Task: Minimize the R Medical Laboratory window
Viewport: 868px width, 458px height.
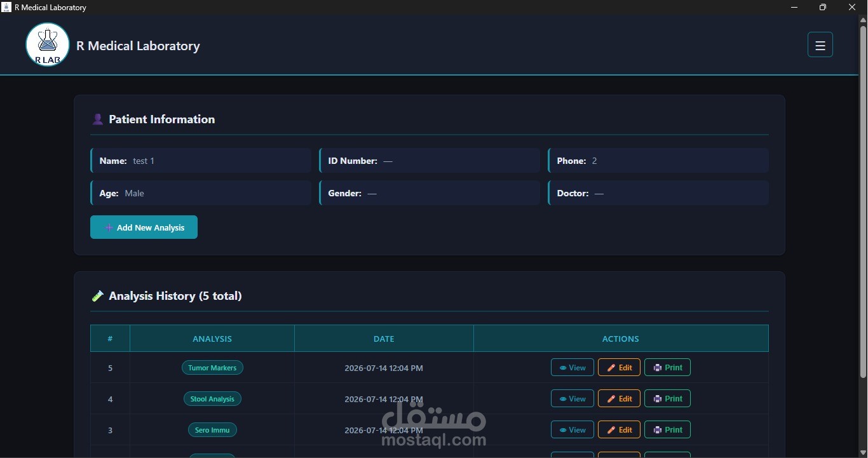Action: point(794,8)
